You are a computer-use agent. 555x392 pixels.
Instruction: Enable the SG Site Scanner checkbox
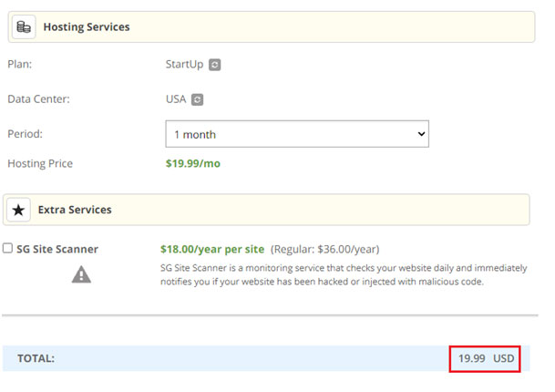pos(7,248)
